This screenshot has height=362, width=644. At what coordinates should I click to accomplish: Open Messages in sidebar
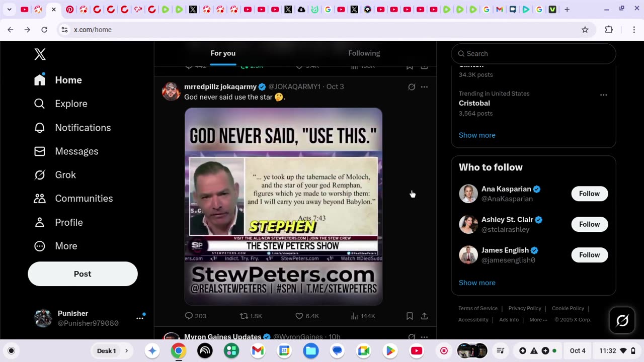click(x=66, y=151)
